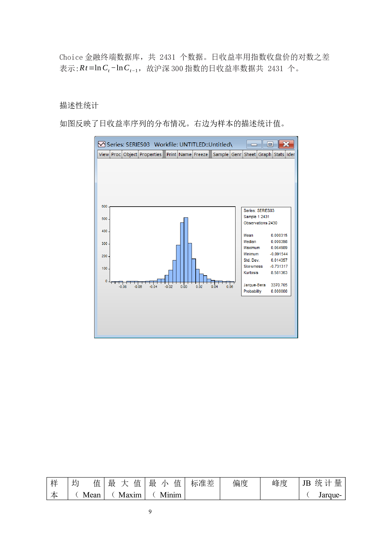Minimize the SERIES03 window
The height and width of the screenshot is (555, 392).
[254, 144]
